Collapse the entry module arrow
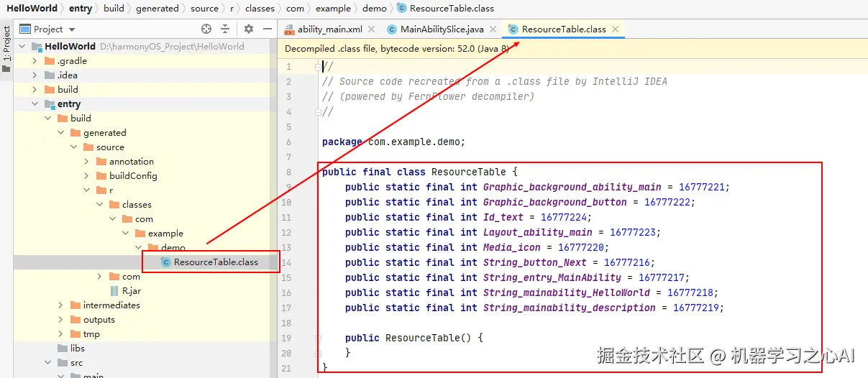Screen dimensions: 868x378 35,104
